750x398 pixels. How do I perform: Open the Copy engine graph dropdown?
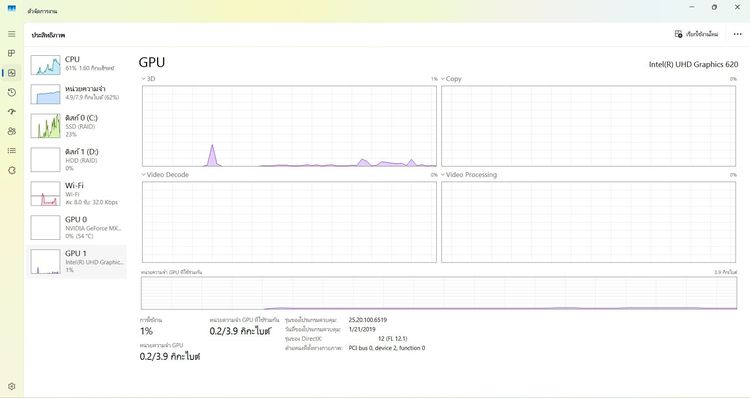click(451, 78)
